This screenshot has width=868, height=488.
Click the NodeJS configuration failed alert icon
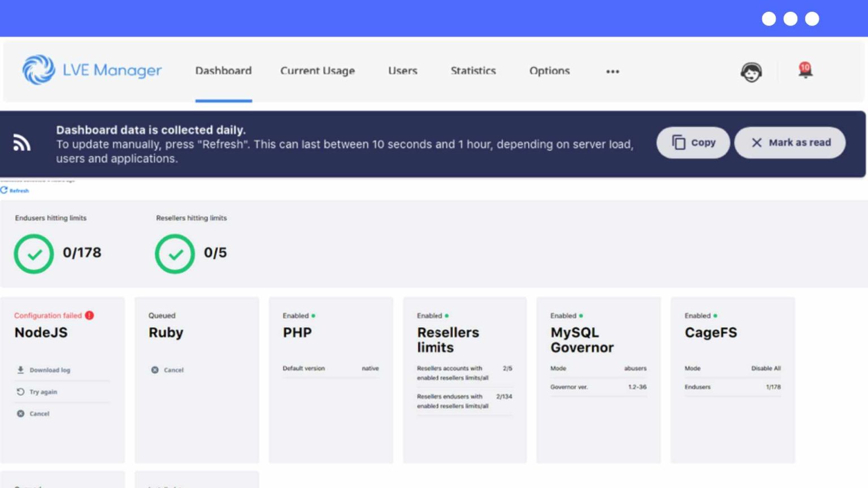coord(89,315)
